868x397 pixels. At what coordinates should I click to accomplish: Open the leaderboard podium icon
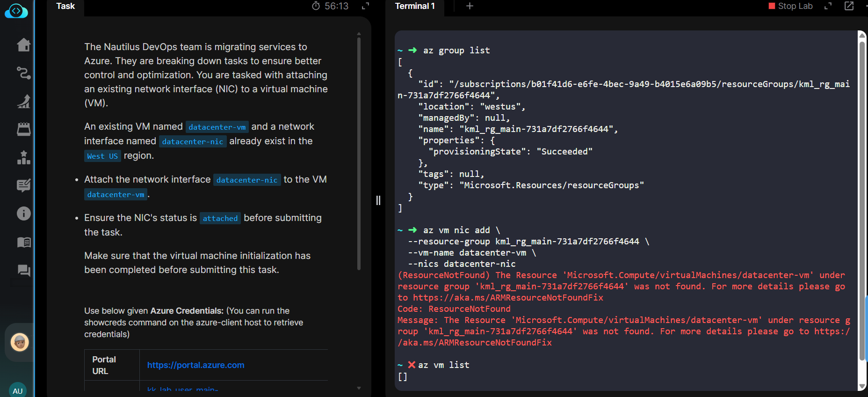23,157
